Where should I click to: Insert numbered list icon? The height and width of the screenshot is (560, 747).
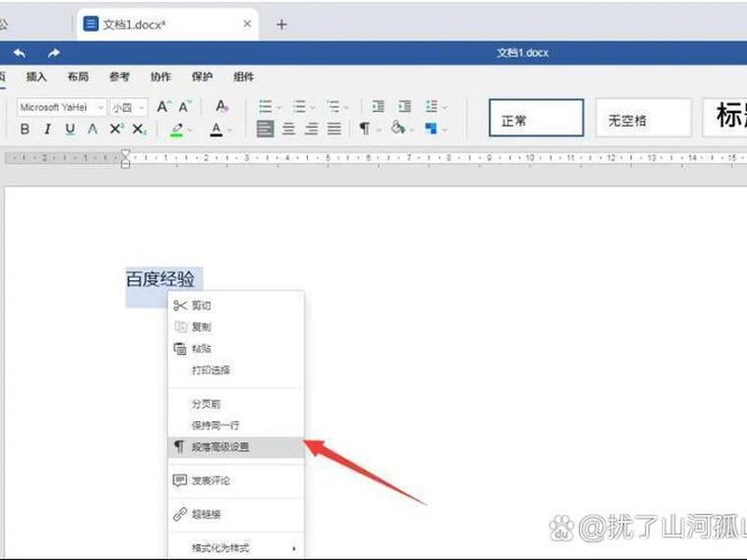click(299, 106)
